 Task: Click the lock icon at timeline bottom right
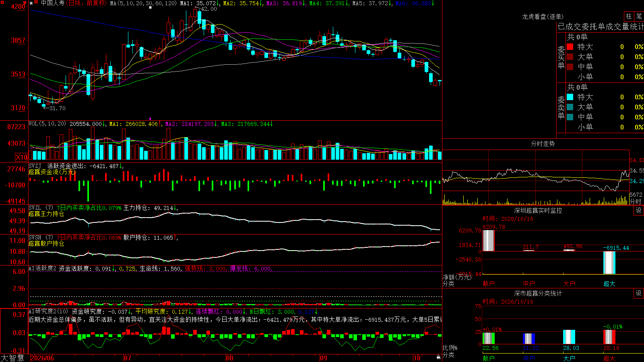coord(439,357)
